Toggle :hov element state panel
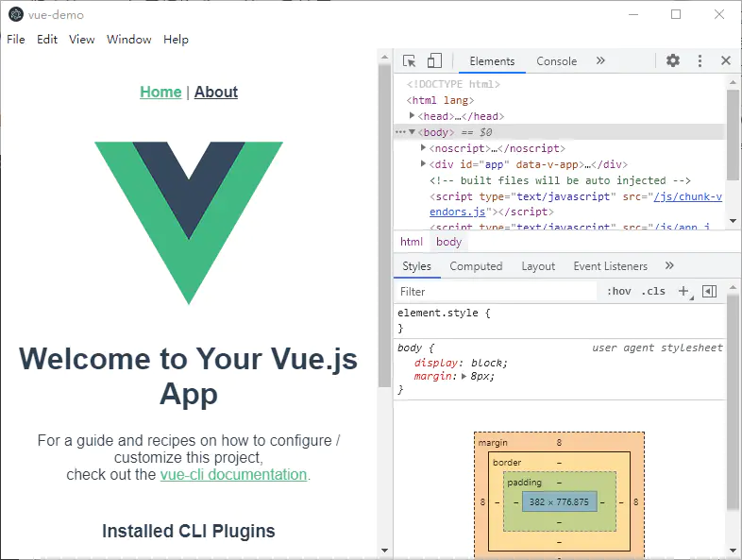 618,291
